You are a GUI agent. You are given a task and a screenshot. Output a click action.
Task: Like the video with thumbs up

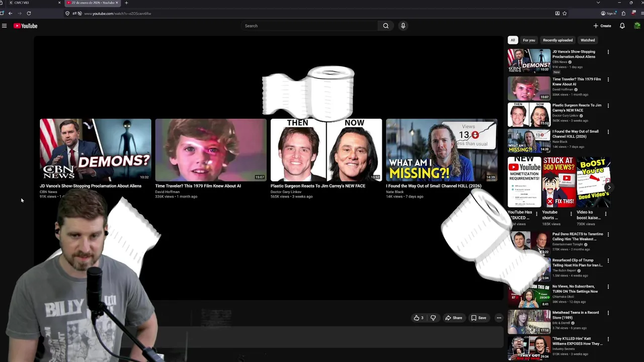pos(419,318)
